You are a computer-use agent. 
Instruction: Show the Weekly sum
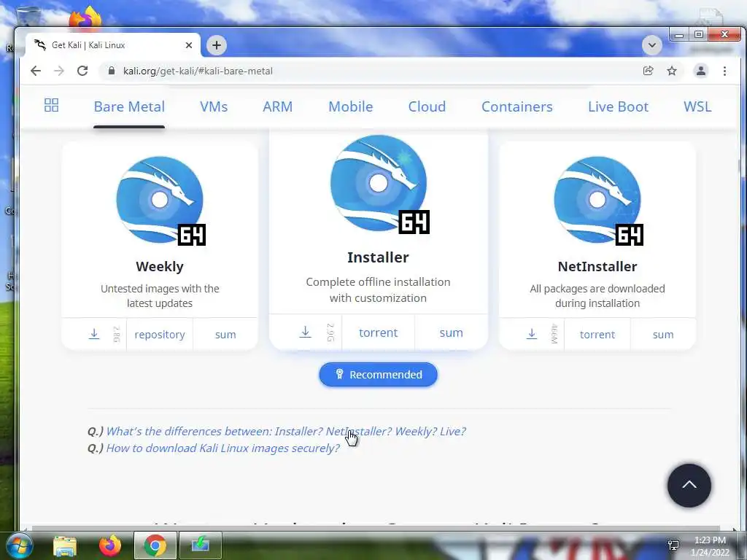225,334
